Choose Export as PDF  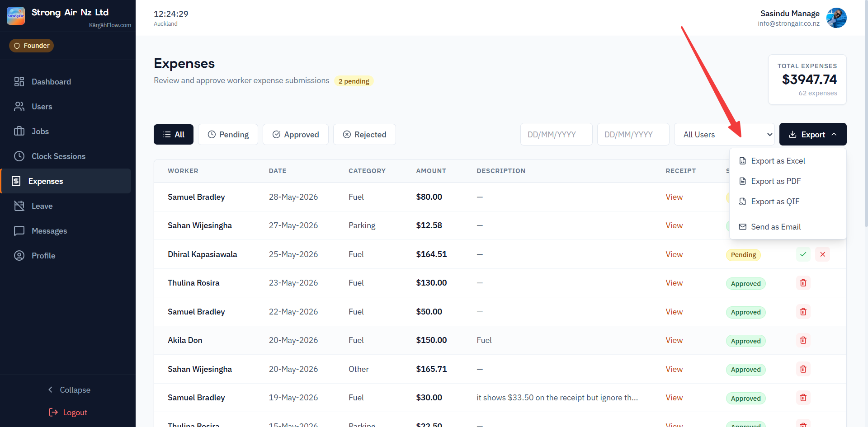pyautogui.click(x=788, y=181)
